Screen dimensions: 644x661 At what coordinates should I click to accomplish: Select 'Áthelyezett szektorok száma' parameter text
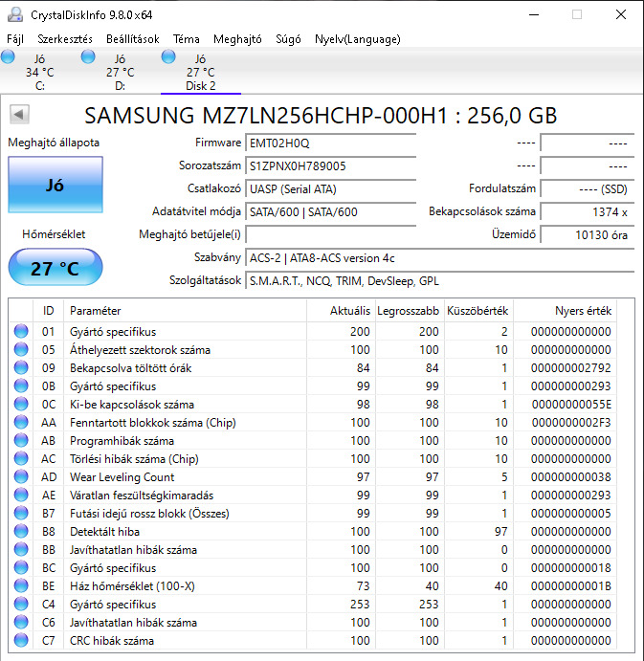click(140, 350)
